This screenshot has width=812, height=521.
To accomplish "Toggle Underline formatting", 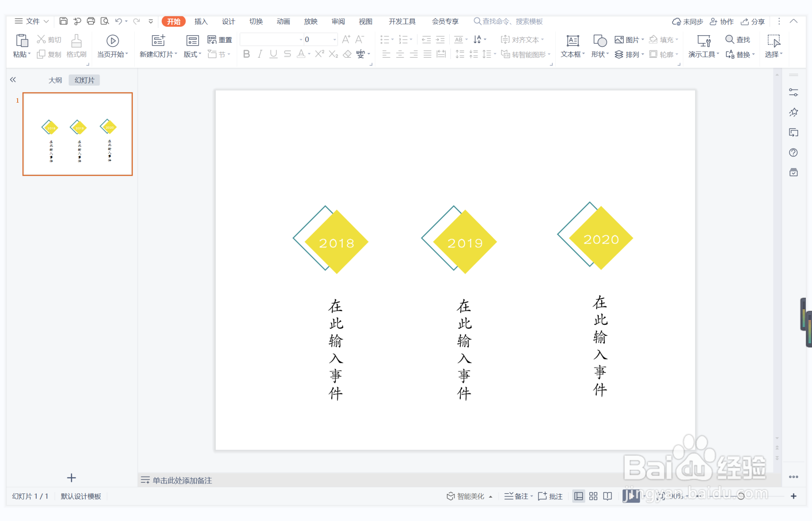I will pyautogui.click(x=273, y=54).
